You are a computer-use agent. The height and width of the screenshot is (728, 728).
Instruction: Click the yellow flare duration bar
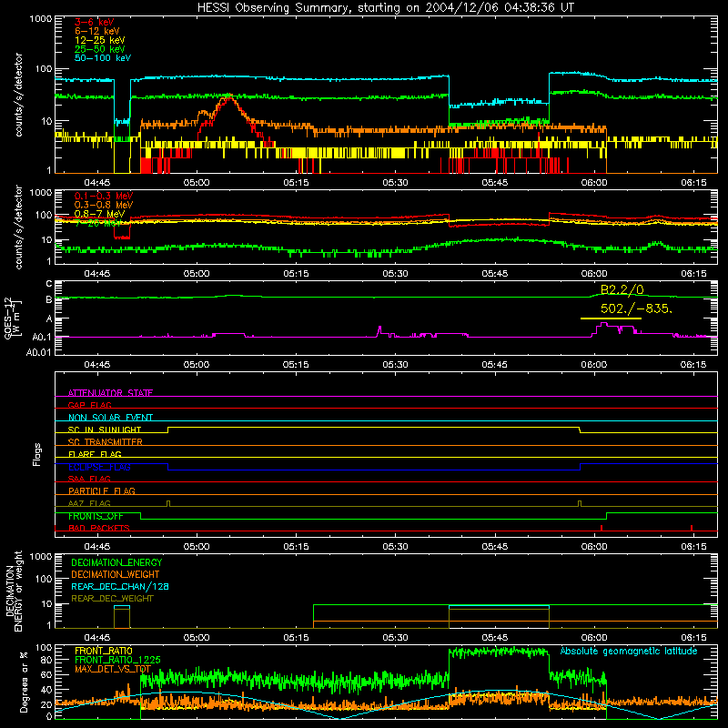tap(611, 318)
